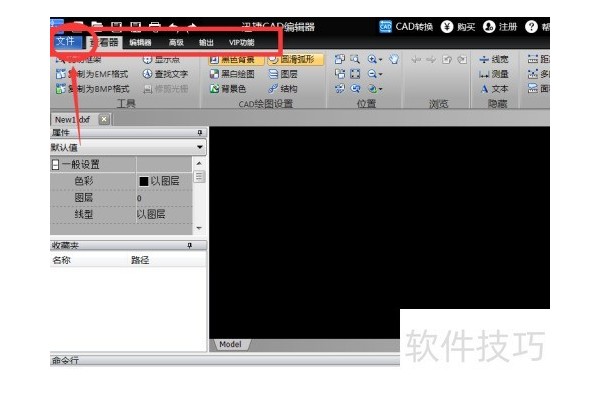Open the 文件 menu
The image size is (600, 400).
point(67,42)
